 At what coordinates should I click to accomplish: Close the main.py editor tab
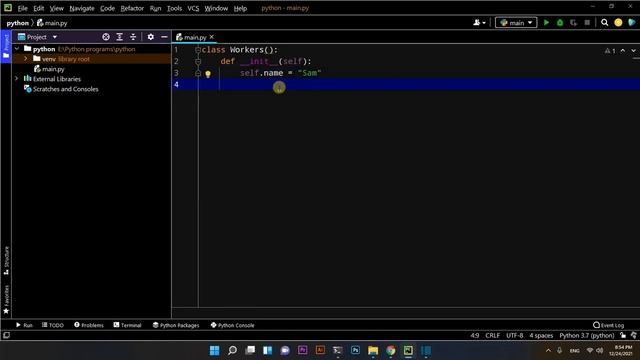pos(212,37)
